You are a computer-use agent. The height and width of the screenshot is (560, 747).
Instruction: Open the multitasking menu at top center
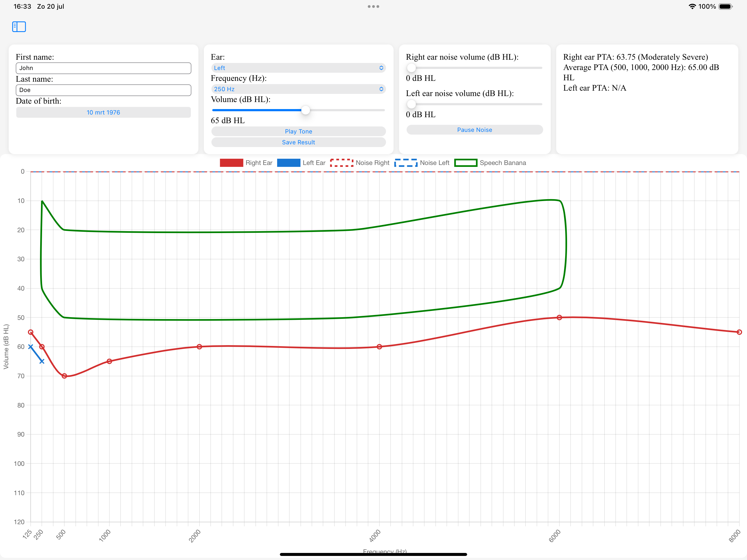coord(373,6)
